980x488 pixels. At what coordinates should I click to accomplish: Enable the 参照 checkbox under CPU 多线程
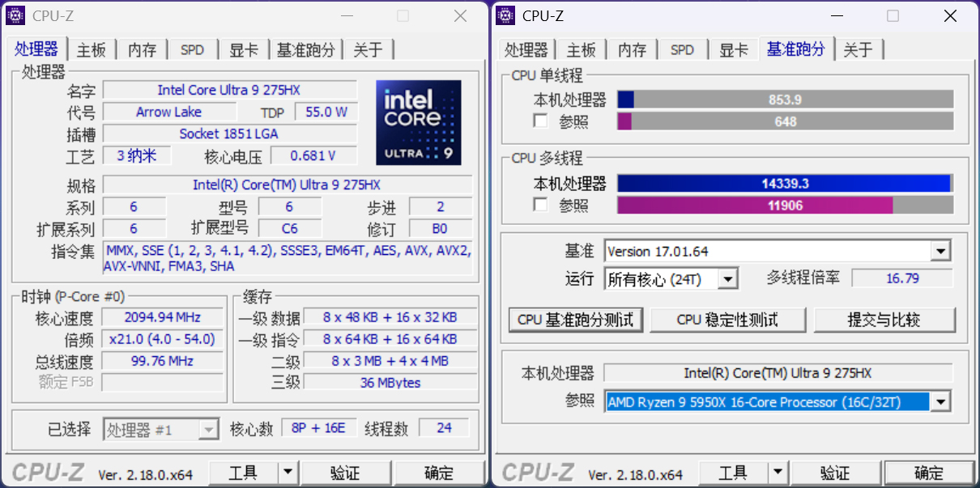coord(540,206)
